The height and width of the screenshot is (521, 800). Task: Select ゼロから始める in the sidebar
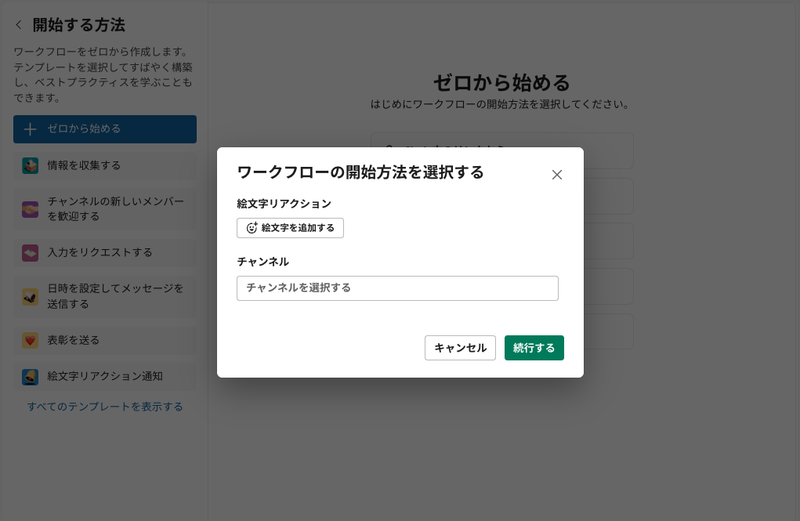click(105, 129)
